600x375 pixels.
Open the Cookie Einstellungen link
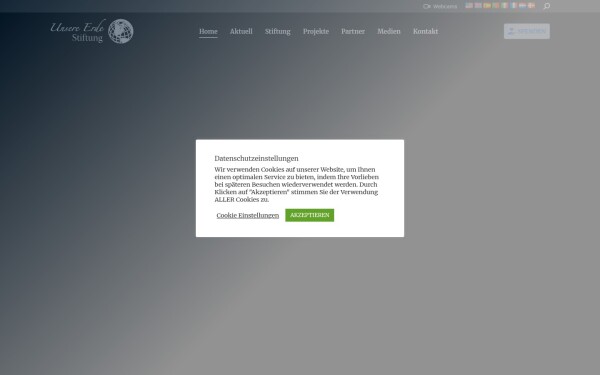pyautogui.click(x=248, y=215)
